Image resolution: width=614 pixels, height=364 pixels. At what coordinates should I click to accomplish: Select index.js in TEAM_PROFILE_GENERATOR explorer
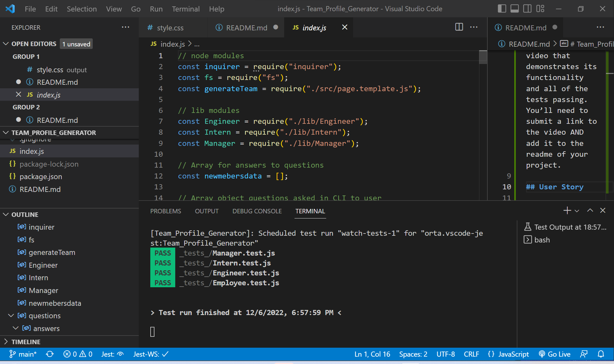(x=33, y=151)
